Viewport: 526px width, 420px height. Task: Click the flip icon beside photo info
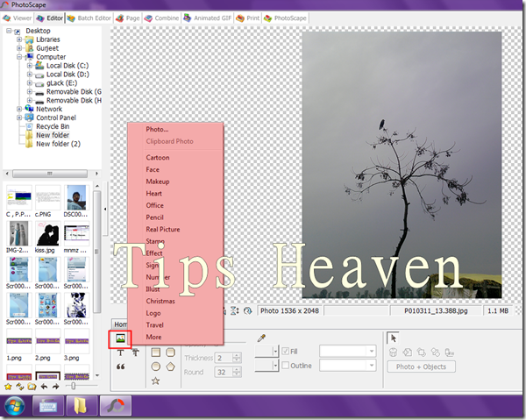click(x=234, y=311)
